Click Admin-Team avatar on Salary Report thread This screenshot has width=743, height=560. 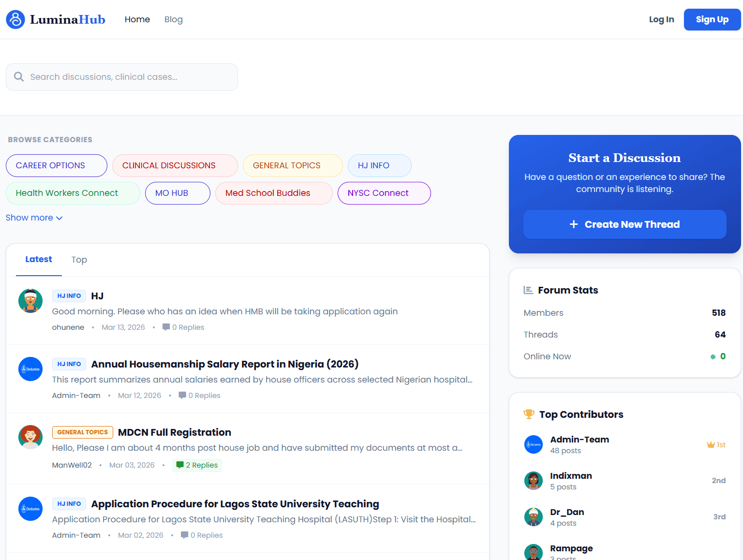[x=30, y=369]
